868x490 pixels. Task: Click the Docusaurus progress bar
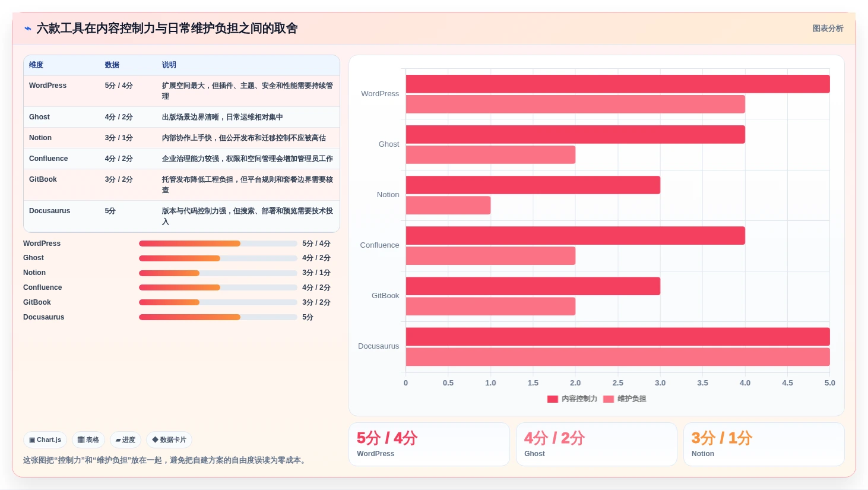218,317
